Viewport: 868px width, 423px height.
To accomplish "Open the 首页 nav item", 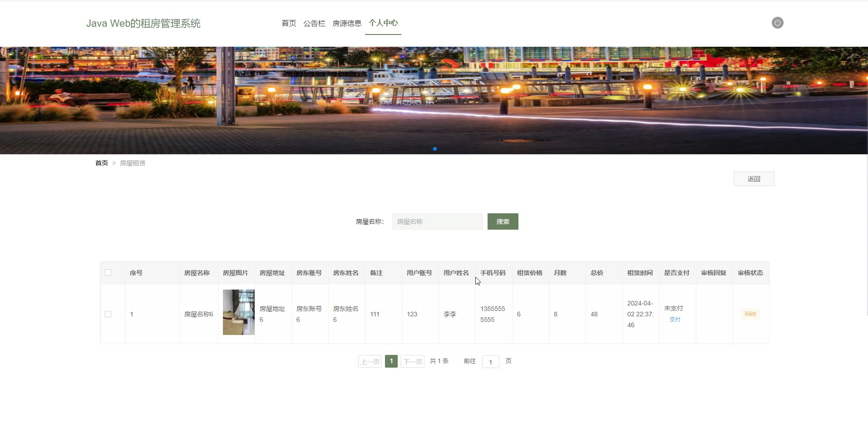I will [289, 23].
